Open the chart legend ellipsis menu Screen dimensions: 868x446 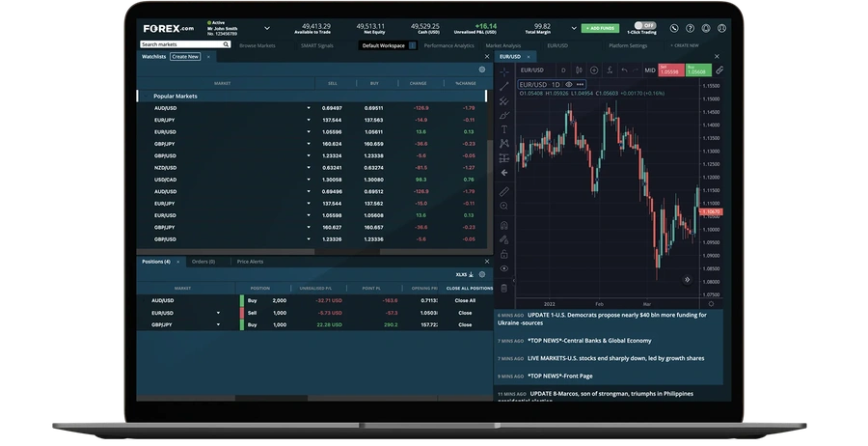tap(580, 85)
